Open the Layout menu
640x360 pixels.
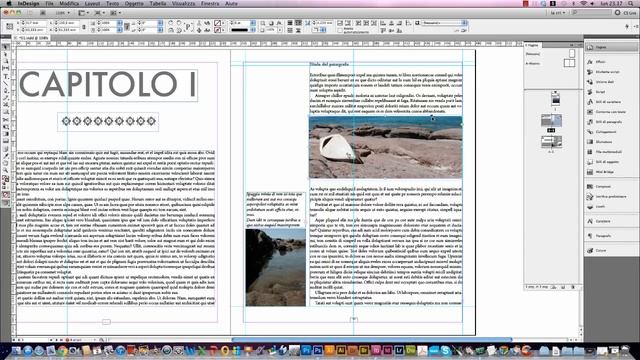tap(92, 3)
